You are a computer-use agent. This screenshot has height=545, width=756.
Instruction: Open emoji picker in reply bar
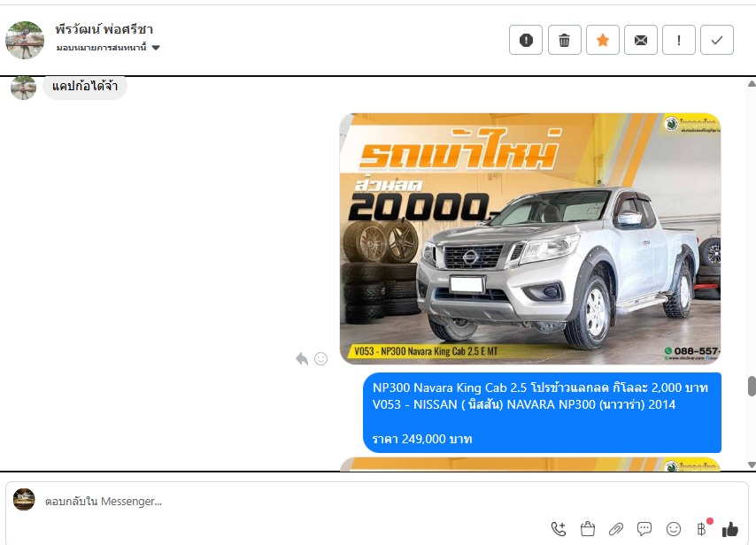[674, 529]
